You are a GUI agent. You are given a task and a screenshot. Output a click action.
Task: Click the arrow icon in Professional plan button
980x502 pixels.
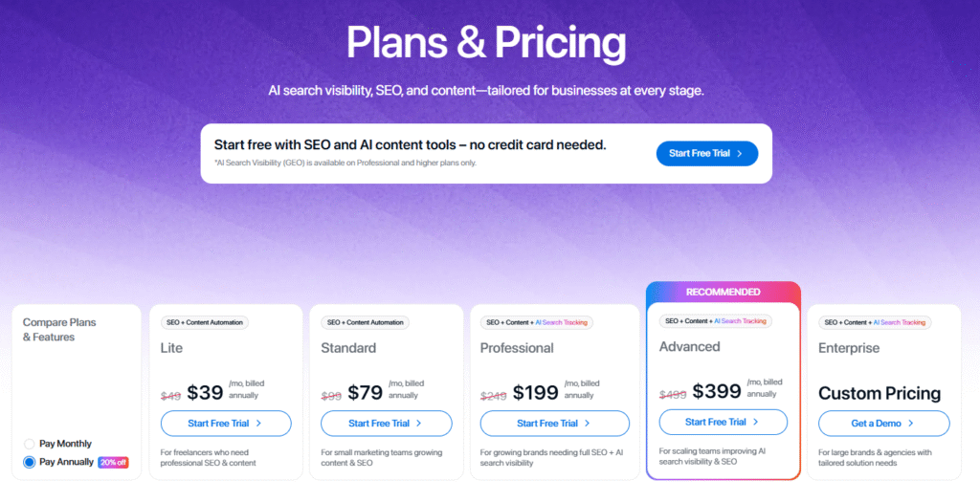[x=587, y=424]
